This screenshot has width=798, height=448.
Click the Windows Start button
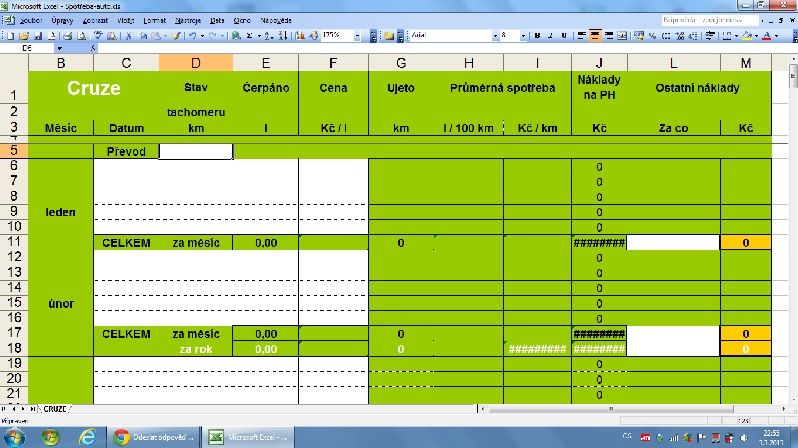pyautogui.click(x=14, y=436)
